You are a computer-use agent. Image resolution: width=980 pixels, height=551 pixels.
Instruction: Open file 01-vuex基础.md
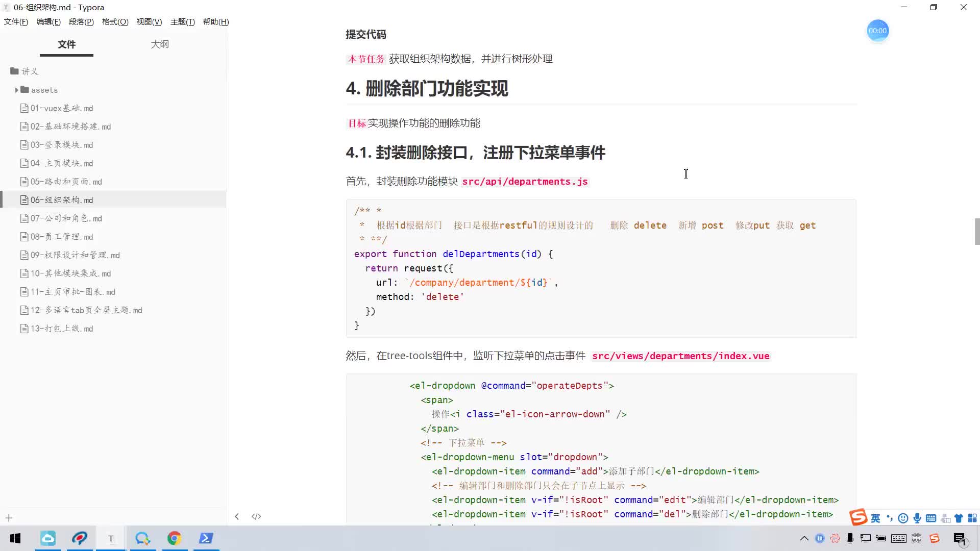tap(57, 108)
